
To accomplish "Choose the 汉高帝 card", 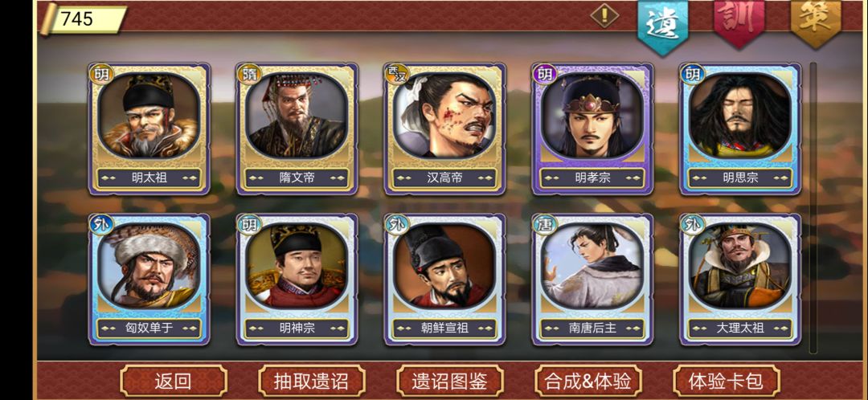I will coord(445,129).
